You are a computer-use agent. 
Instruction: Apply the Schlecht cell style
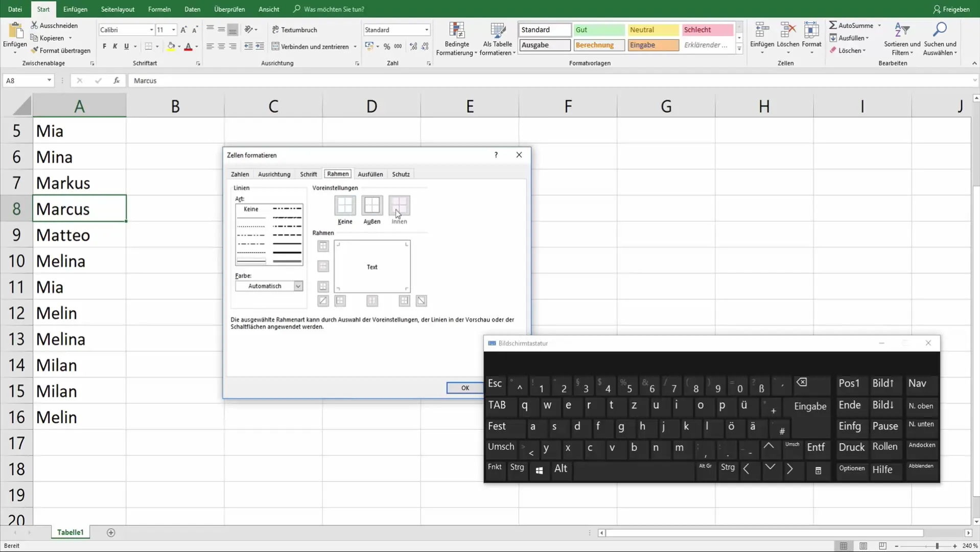click(707, 30)
